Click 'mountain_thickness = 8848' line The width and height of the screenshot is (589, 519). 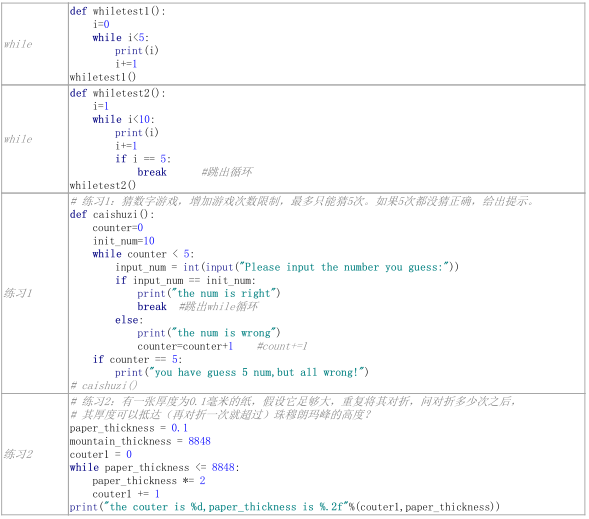[x=140, y=442]
